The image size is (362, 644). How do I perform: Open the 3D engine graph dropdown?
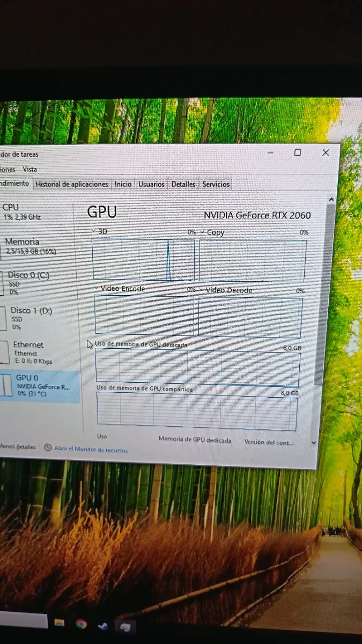tap(94, 231)
